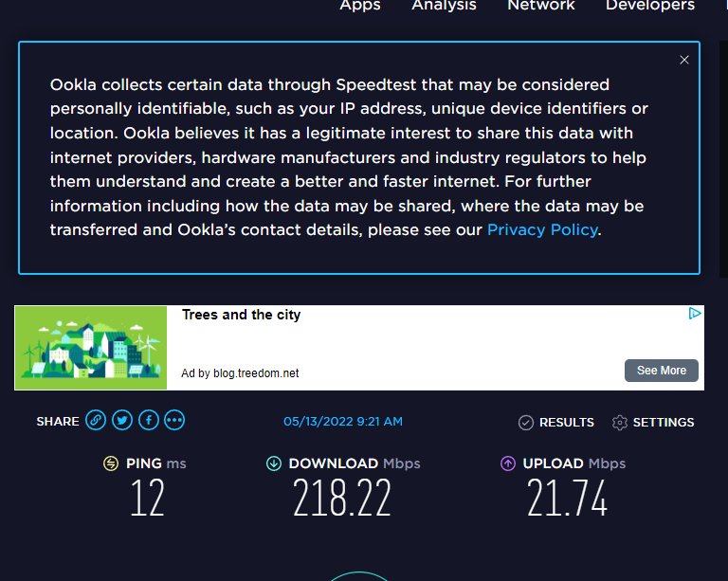Click the ping value 12

click(148, 498)
